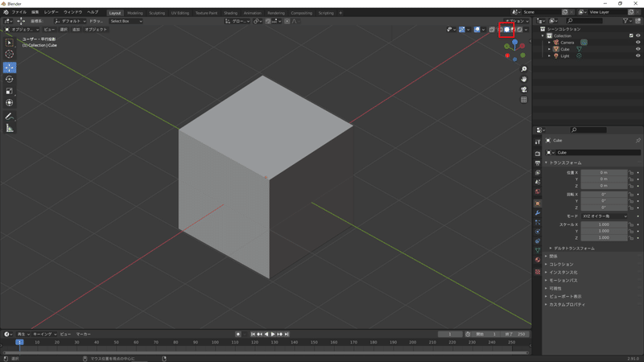Open the Output properties tab
This screenshot has width=644, height=362.
pos(538,163)
